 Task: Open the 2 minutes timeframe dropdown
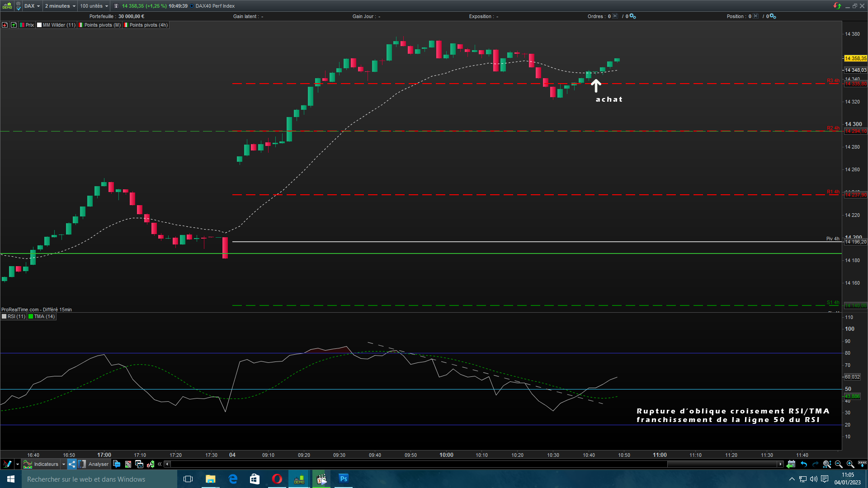[x=60, y=6]
